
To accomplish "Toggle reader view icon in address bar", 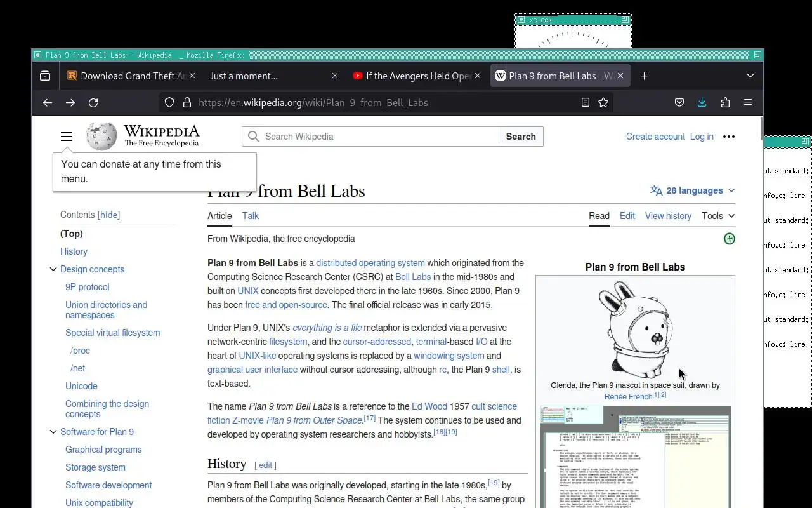I will pos(586,102).
